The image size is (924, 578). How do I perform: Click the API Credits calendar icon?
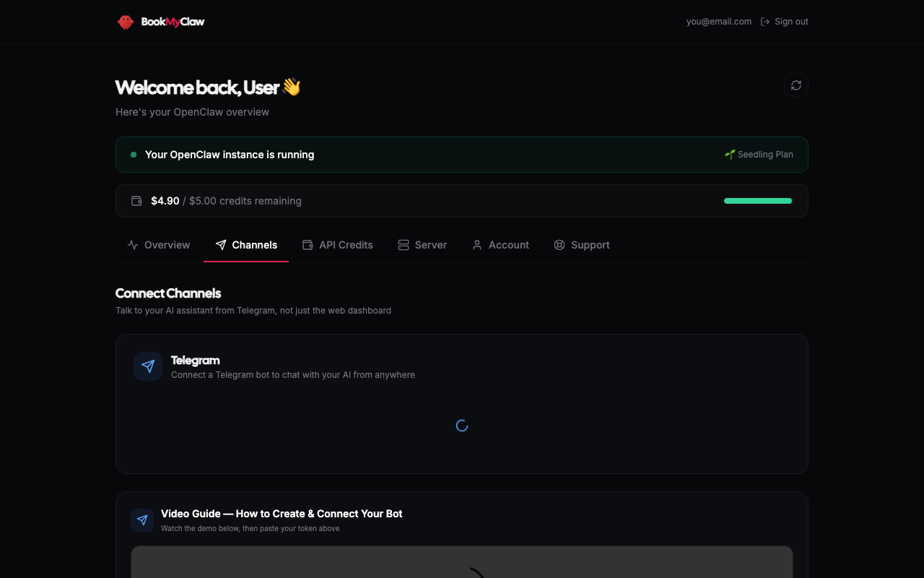point(307,245)
